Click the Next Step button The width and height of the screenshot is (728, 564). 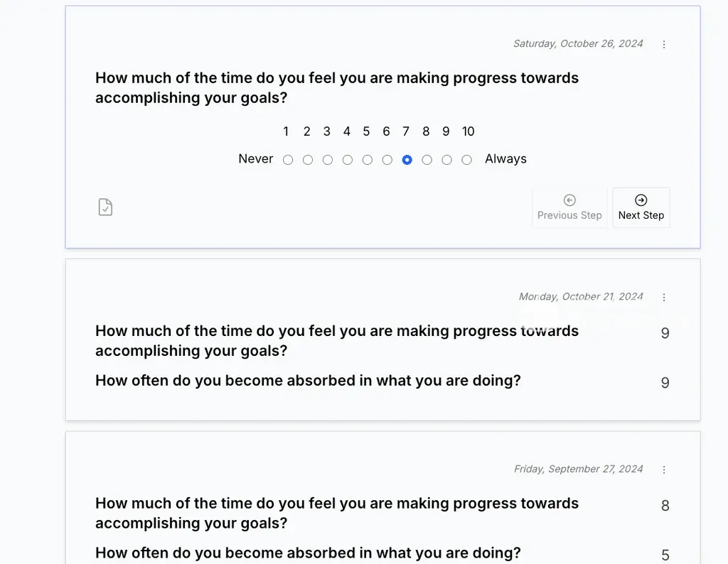click(x=641, y=207)
